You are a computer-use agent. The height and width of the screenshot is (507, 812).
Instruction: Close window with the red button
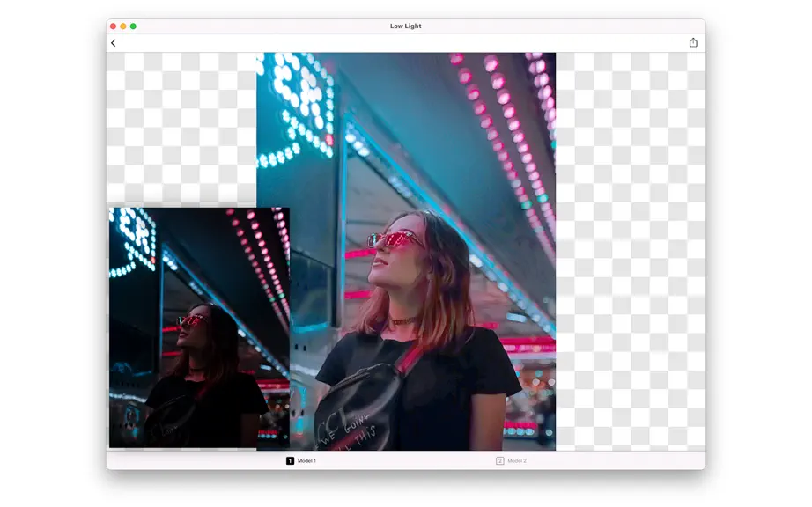[x=113, y=26]
